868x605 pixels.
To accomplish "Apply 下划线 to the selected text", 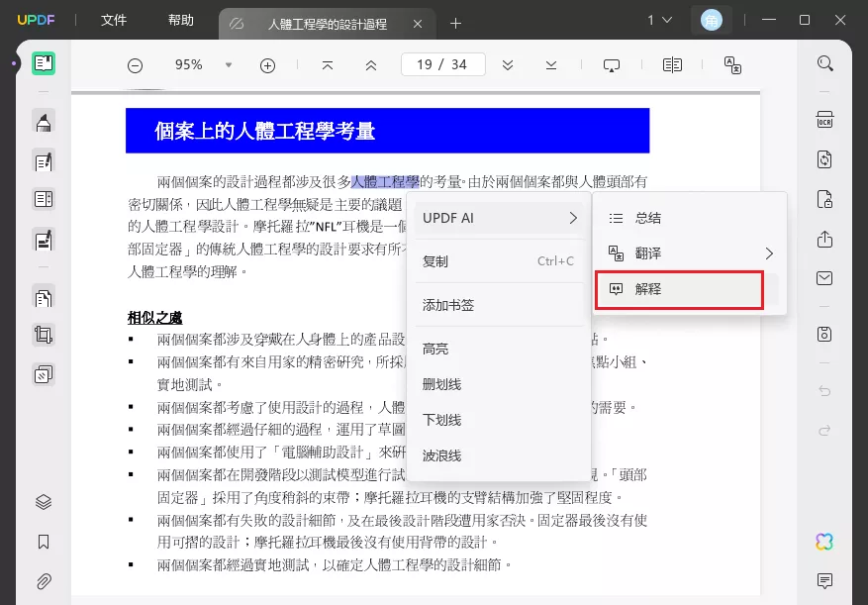I will click(499, 420).
